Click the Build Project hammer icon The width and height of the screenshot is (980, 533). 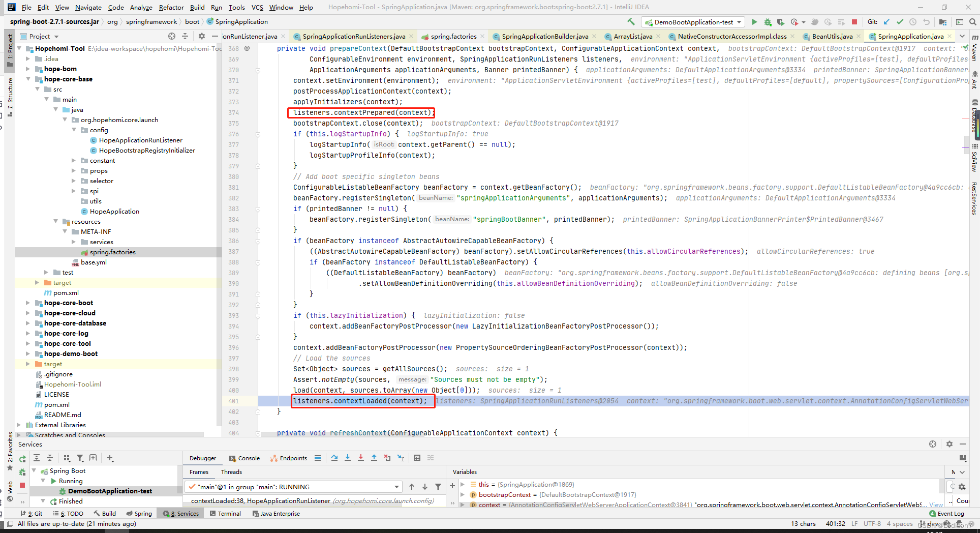coord(631,22)
